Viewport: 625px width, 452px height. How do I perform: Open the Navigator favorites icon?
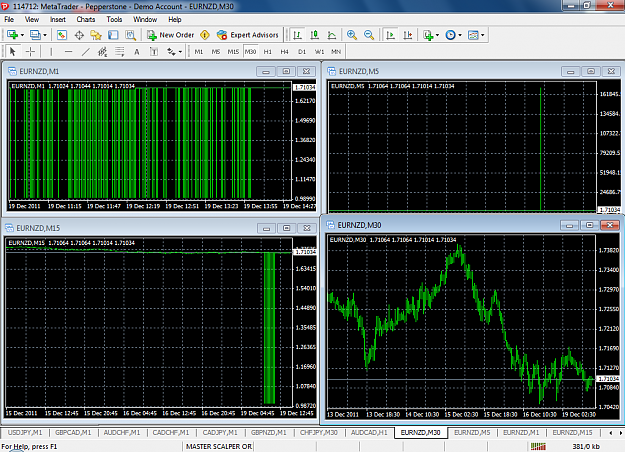point(96,35)
